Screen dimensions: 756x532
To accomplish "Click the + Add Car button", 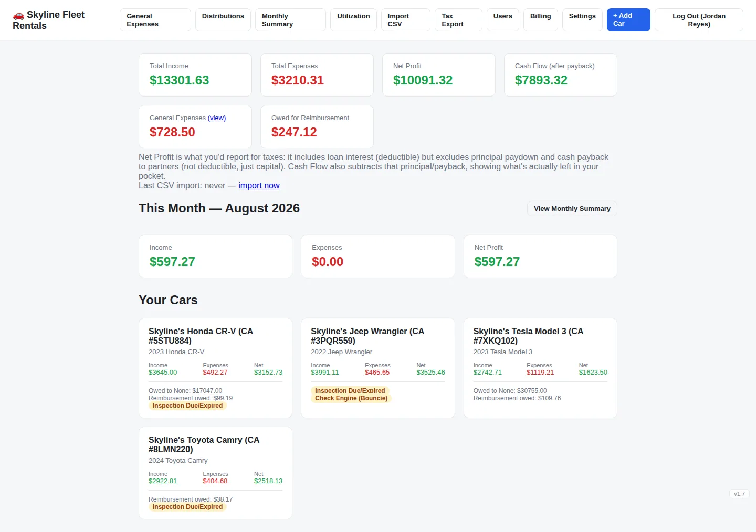I will pyautogui.click(x=628, y=20).
